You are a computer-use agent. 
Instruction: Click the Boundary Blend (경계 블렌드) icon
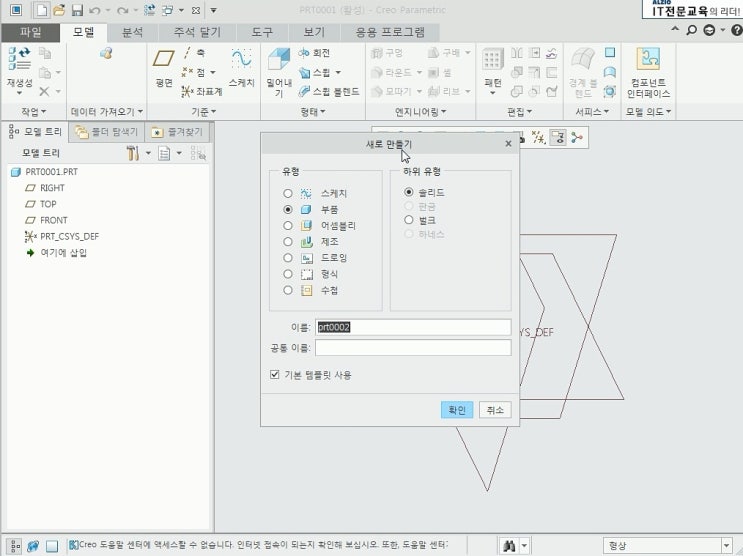583,72
